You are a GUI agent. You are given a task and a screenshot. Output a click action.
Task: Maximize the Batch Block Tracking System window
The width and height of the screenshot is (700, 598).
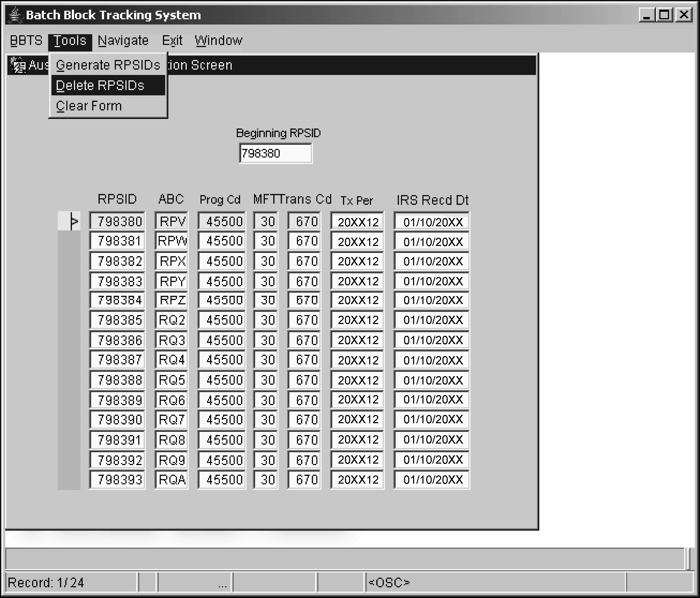coord(664,15)
